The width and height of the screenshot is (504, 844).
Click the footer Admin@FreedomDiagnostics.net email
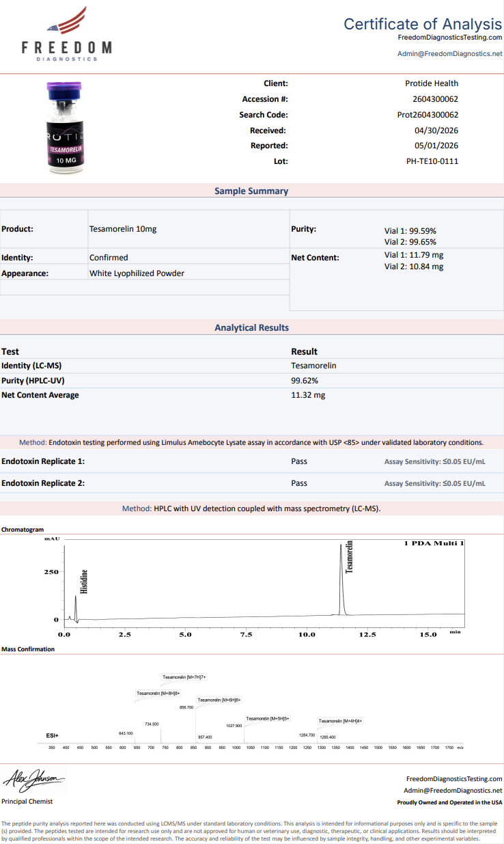point(453,790)
